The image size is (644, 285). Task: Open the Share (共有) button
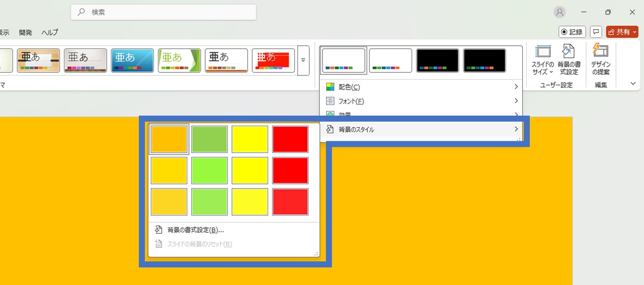(622, 32)
